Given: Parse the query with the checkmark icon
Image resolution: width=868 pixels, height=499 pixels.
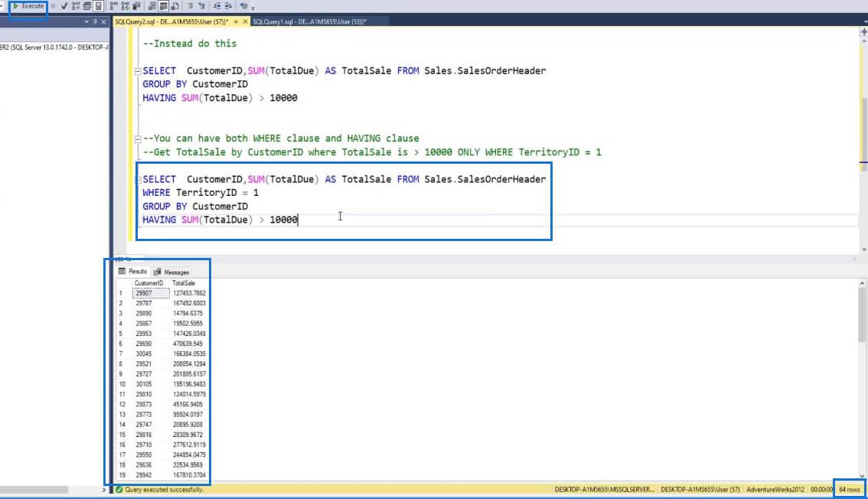Looking at the screenshot, I should [x=64, y=6].
